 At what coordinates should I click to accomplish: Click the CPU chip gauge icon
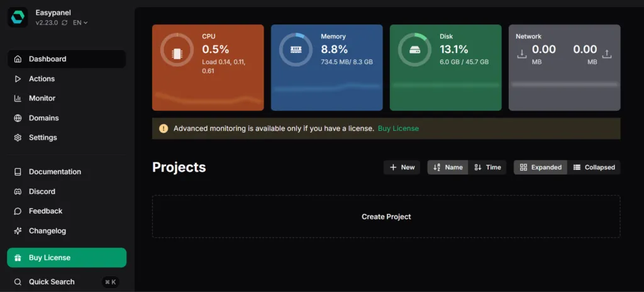click(177, 53)
